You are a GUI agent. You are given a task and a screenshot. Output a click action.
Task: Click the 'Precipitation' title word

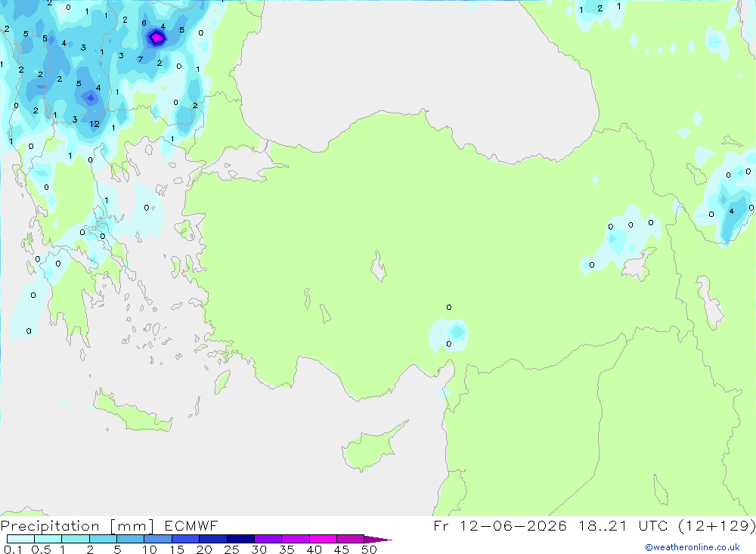tap(50, 526)
